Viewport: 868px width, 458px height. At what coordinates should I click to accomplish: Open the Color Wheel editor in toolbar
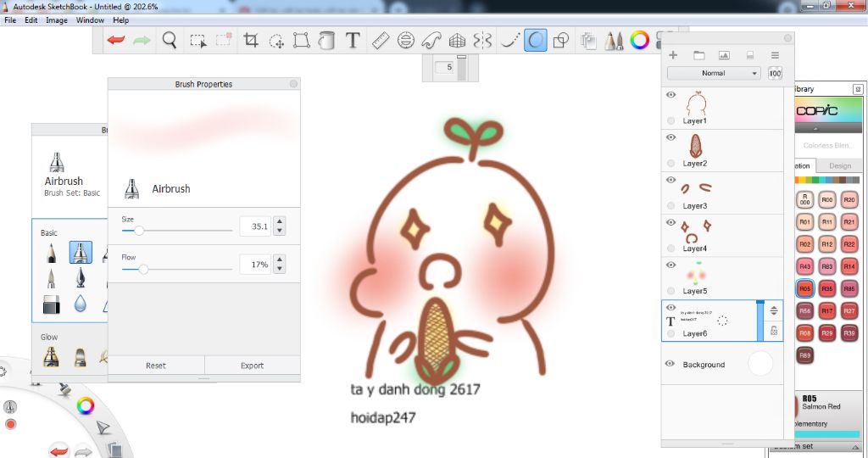tap(639, 41)
